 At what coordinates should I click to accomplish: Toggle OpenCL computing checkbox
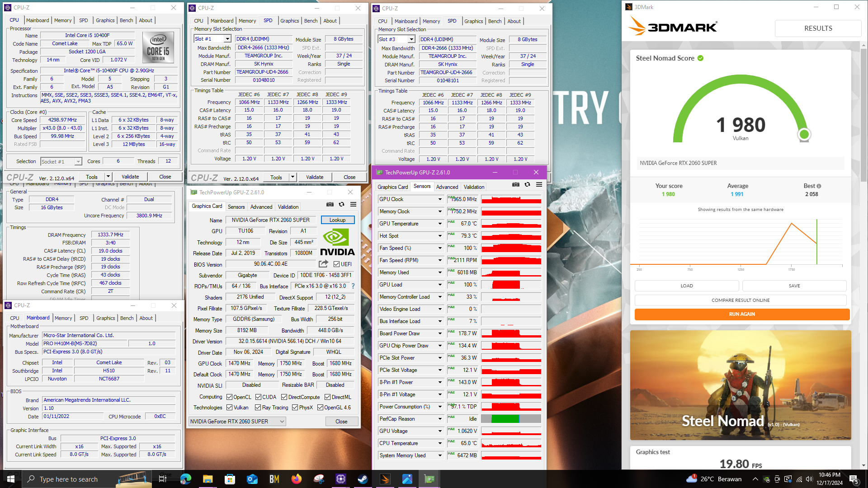229,397
